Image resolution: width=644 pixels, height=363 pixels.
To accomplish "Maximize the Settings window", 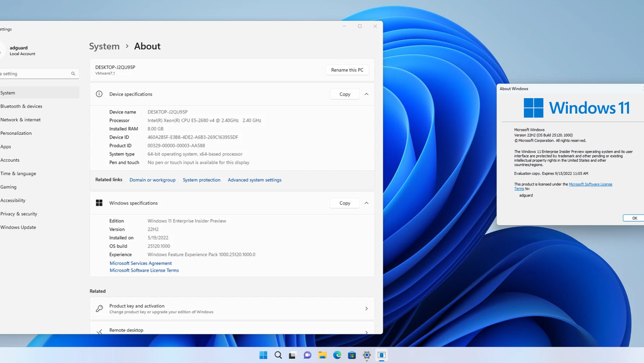I will click(x=360, y=26).
